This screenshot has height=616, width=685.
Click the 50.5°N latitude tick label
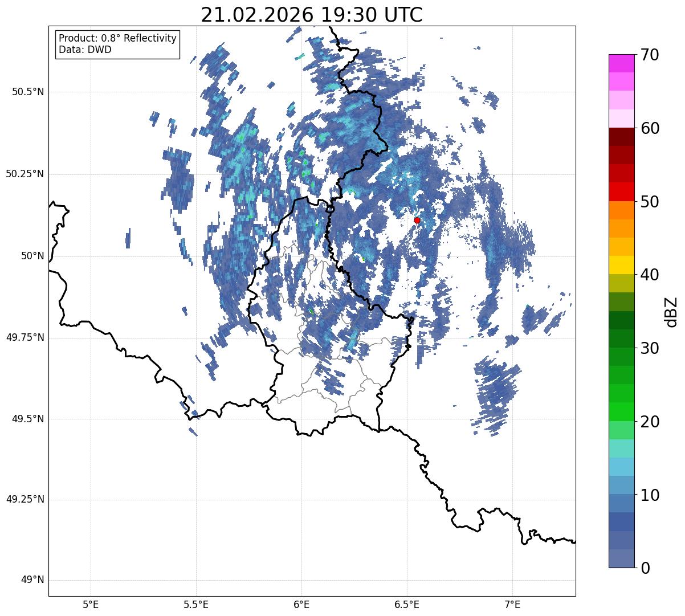click(x=28, y=92)
